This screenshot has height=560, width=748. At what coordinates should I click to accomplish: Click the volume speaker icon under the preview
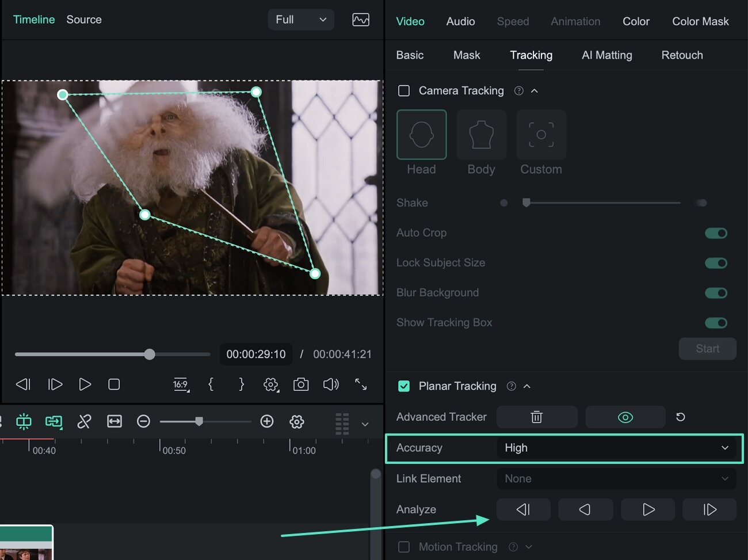coord(331,384)
